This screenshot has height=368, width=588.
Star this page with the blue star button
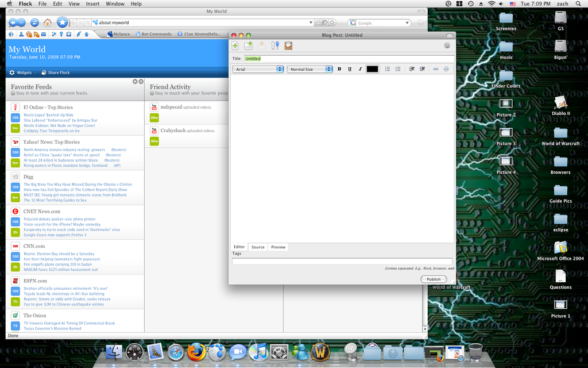point(62,22)
